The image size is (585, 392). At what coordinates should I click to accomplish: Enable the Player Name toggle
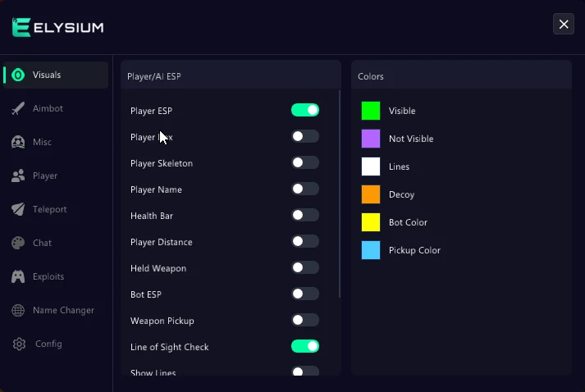305,189
